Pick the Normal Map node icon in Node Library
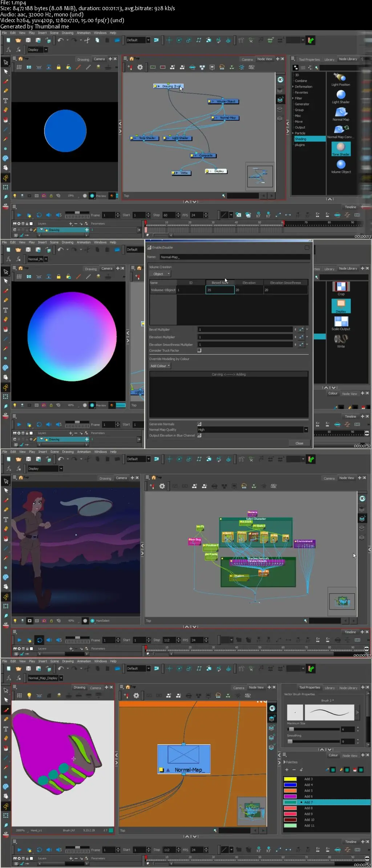 (x=341, y=112)
